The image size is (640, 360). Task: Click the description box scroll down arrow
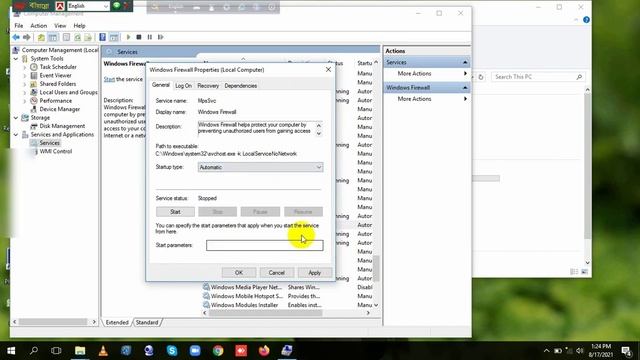[x=319, y=133]
